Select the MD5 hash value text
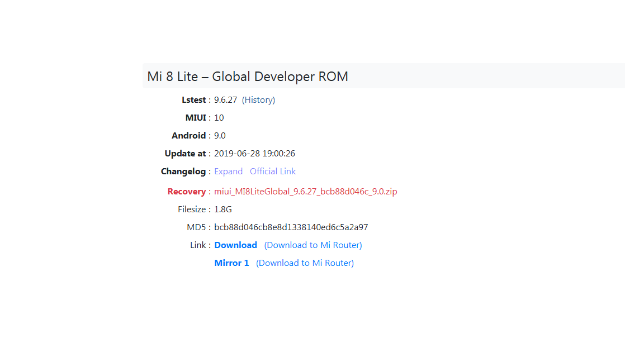 point(291,227)
